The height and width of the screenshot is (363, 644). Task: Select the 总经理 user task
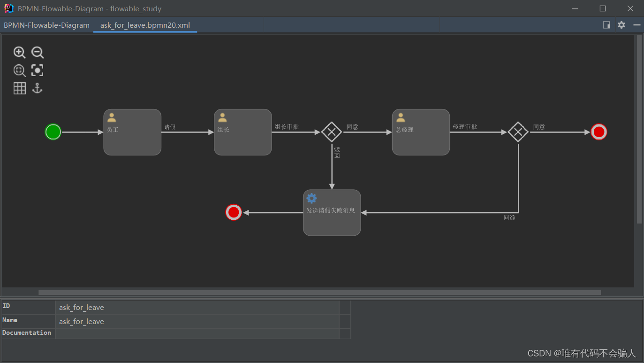click(x=421, y=132)
